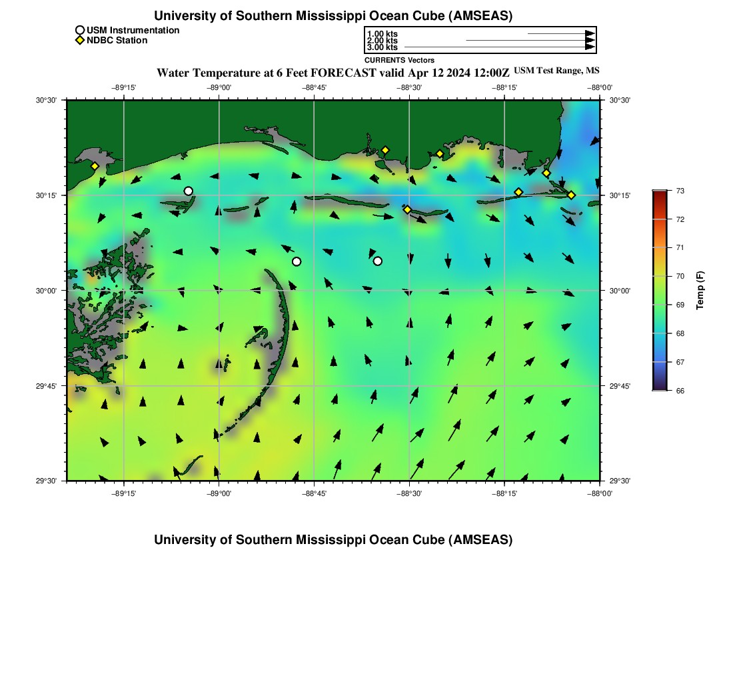733x700 pixels.
Task: Click the northernmost NDBC station diamond on the map
Action: coord(385,150)
